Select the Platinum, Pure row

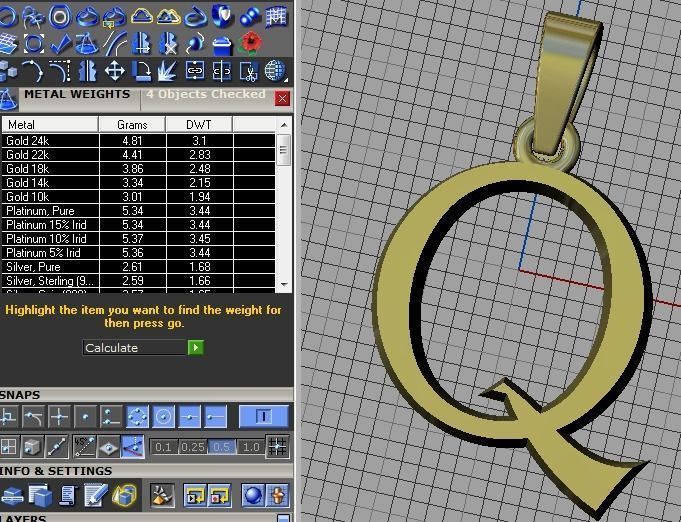coord(138,211)
